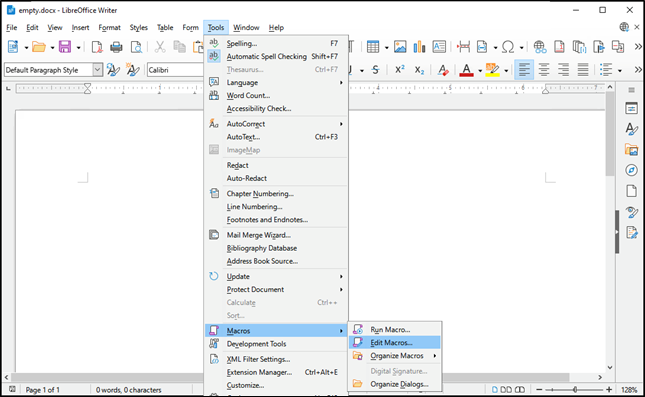Expand the Protect Document submenu
The height and width of the screenshot is (397, 645).
pos(276,290)
